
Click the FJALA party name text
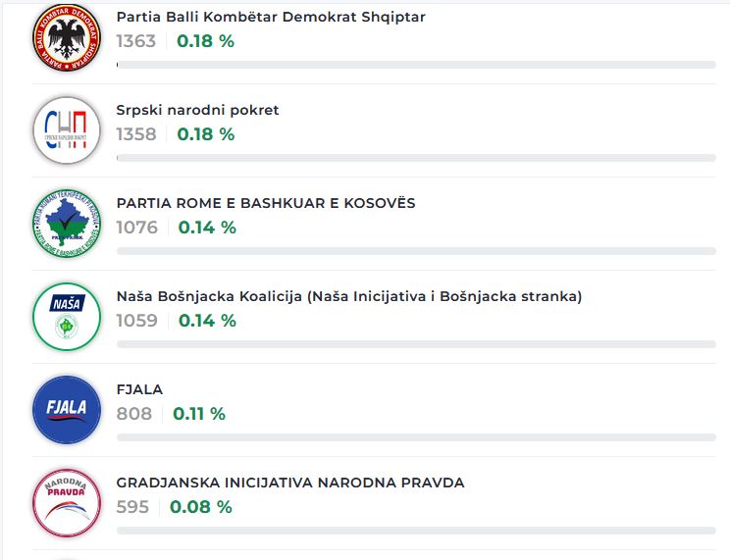pos(139,389)
